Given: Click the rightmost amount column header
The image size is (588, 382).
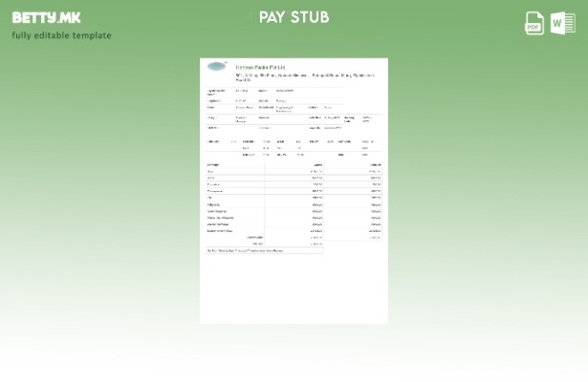Looking at the screenshot, I should (376, 164).
